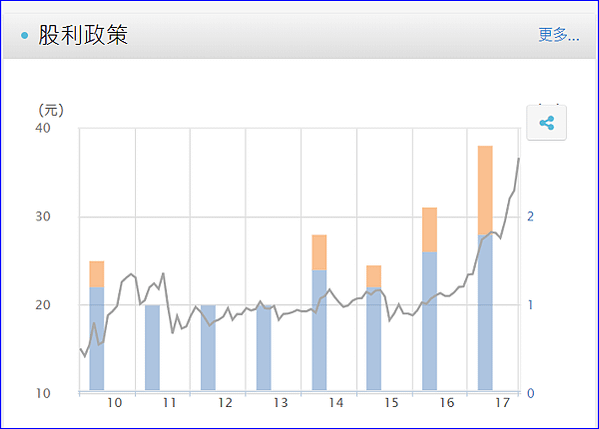The width and height of the screenshot is (599, 429).
Task: Click the 股利政策 section title
Action: click(x=83, y=35)
